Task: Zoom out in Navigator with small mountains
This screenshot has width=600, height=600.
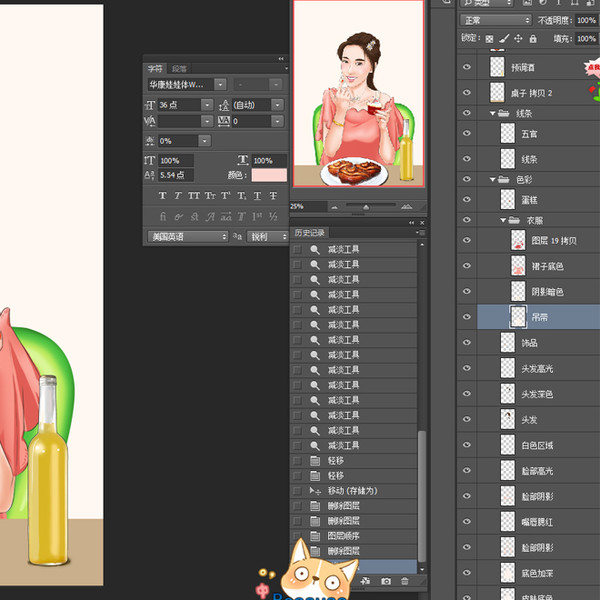Action: pos(335,207)
